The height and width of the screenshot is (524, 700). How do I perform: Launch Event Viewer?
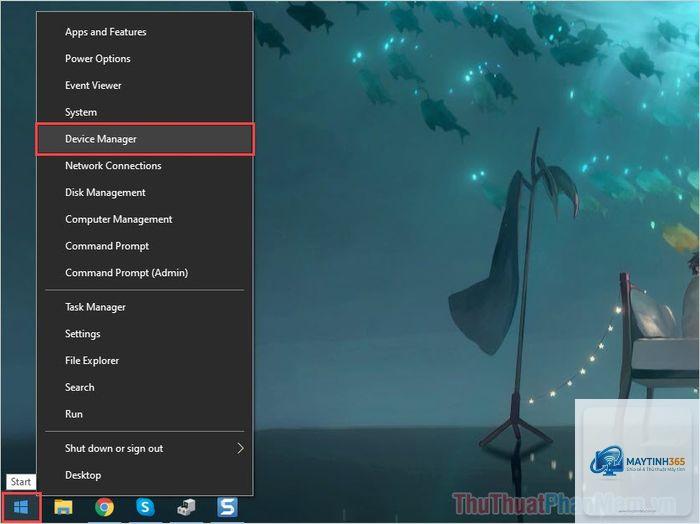click(x=145, y=85)
